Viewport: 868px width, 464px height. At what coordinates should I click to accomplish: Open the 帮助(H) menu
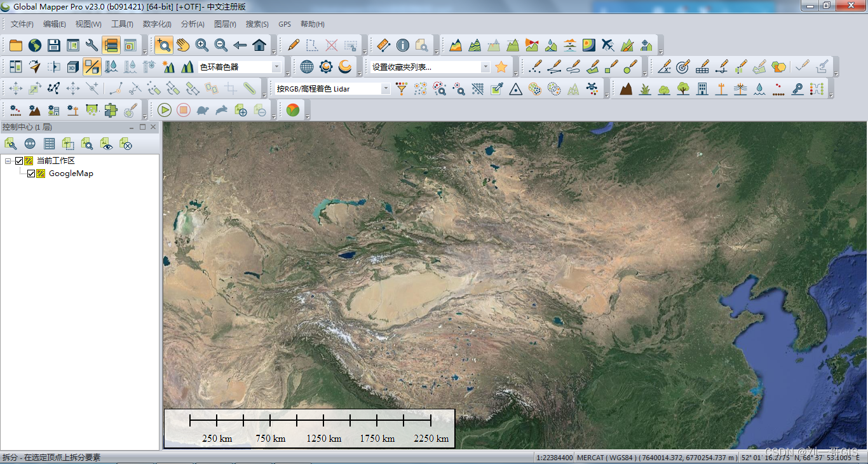(312, 24)
